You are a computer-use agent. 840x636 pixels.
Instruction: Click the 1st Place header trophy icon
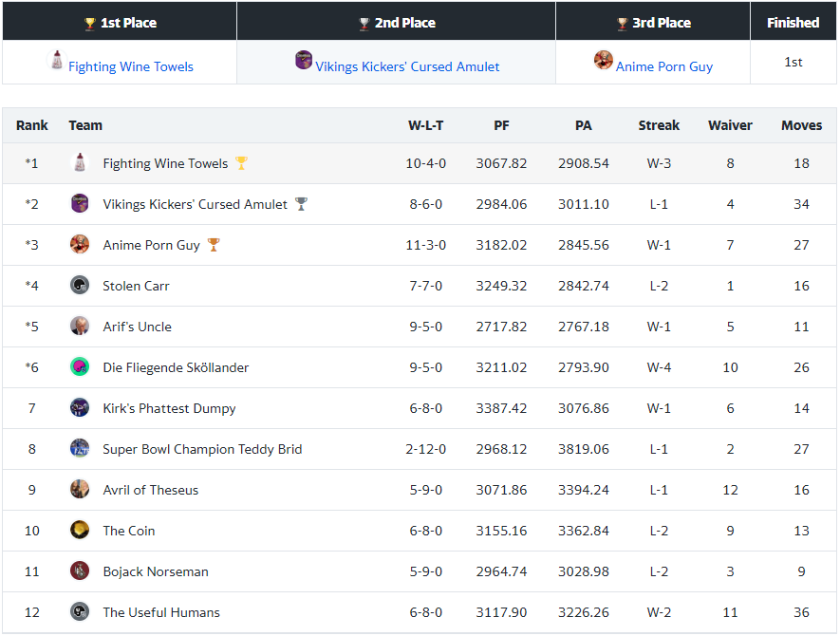(90, 24)
